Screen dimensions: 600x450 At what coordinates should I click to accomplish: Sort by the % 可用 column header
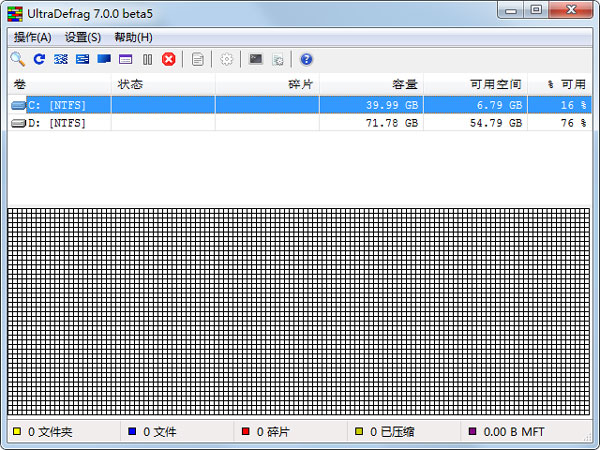(560, 84)
